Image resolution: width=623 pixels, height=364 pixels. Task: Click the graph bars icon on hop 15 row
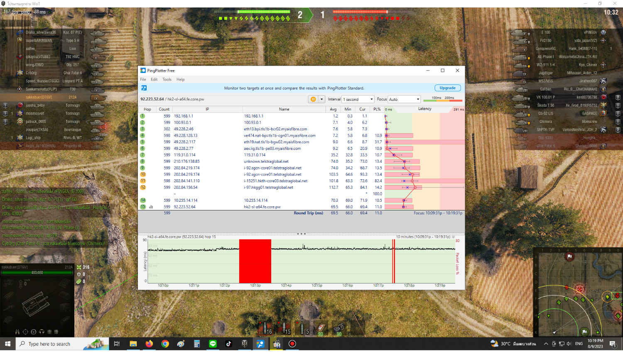click(x=151, y=207)
